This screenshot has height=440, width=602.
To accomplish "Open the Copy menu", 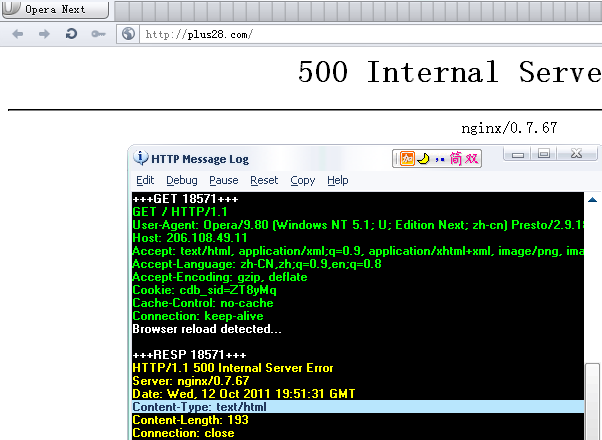I will click(x=303, y=180).
